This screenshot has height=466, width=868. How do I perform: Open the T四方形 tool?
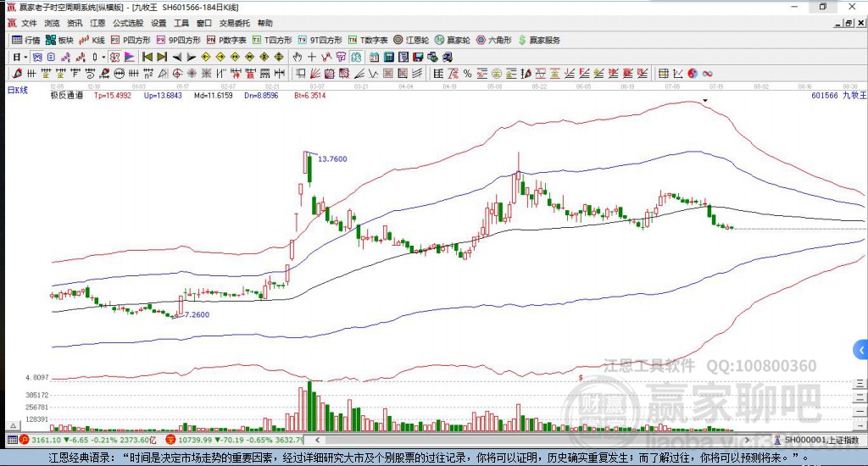click(x=272, y=40)
